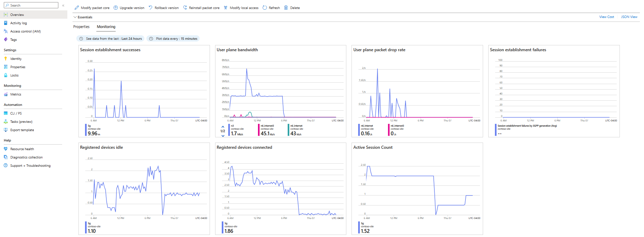Click the Refresh icon in toolbar
The width and height of the screenshot is (644, 237).
point(265,8)
